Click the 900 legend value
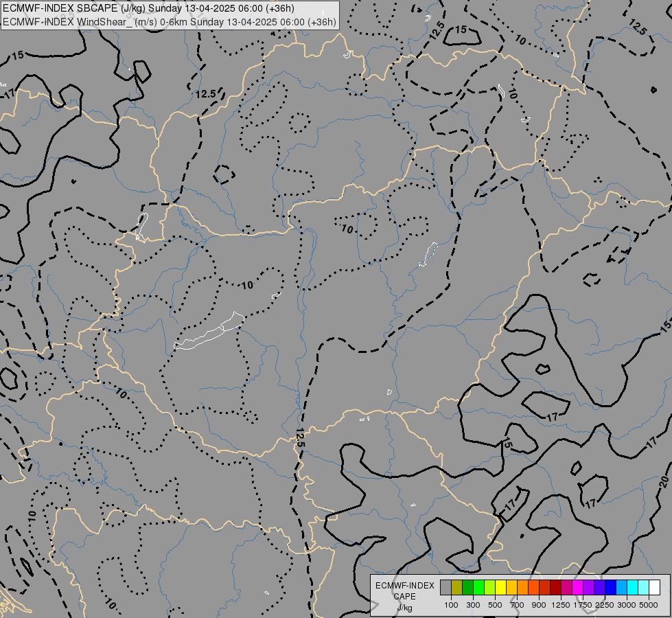 coord(539,605)
